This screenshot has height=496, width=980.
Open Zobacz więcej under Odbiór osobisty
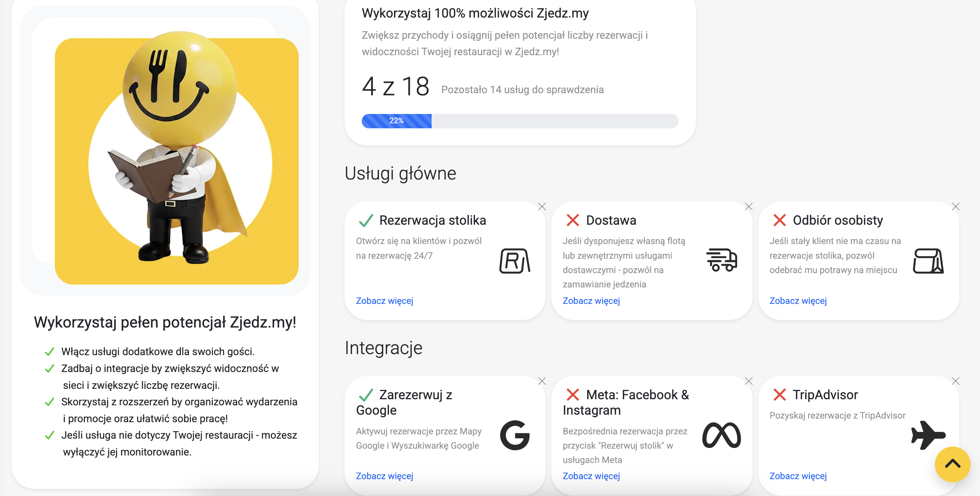coord(798,301)
